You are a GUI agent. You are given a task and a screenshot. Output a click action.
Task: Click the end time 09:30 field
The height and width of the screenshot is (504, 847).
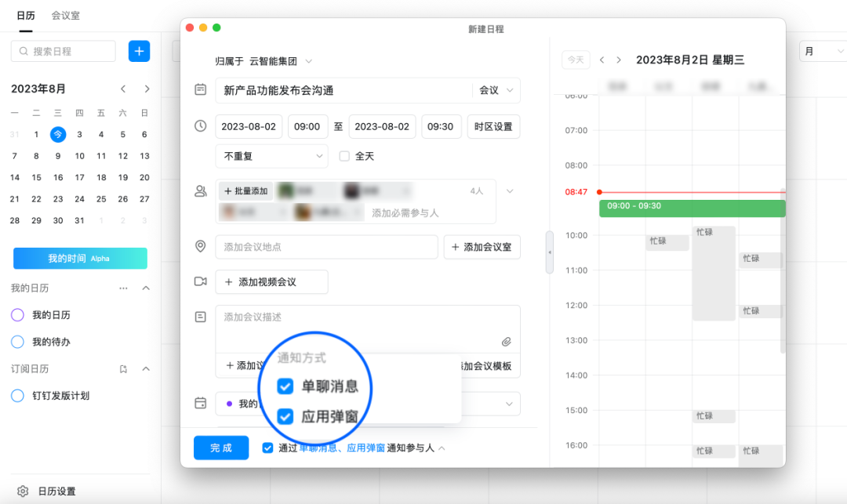[x=441, y=127]
